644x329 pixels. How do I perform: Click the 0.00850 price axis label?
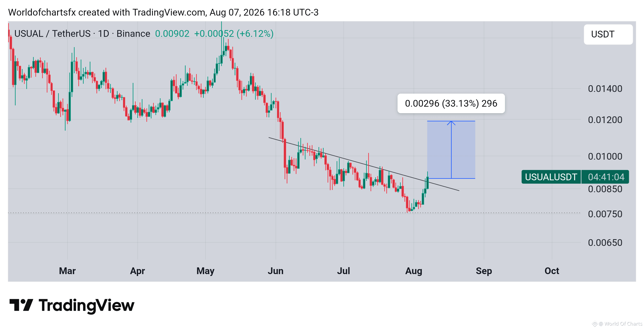[x=605, y=189]
